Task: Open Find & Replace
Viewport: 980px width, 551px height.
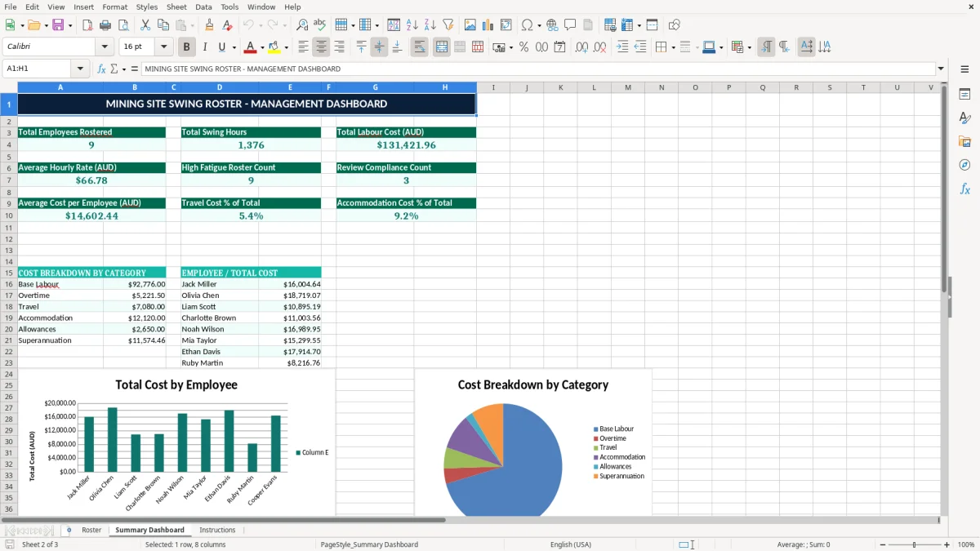Action: pyautogui.click(x=302, y=25)
